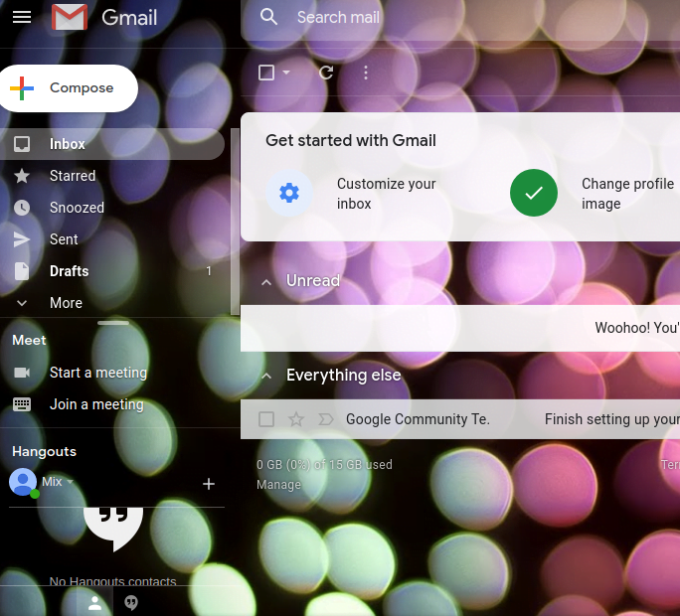Image resolution: width=680 pixels, height=616 pixels.
Task: Select the Google Community email checkbox
Action: [266, 419]
